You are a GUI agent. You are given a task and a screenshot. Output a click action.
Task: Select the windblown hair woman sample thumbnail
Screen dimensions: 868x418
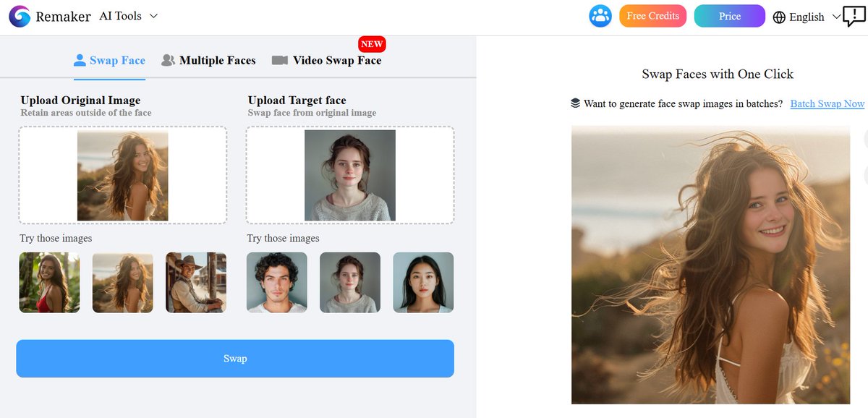123,282
